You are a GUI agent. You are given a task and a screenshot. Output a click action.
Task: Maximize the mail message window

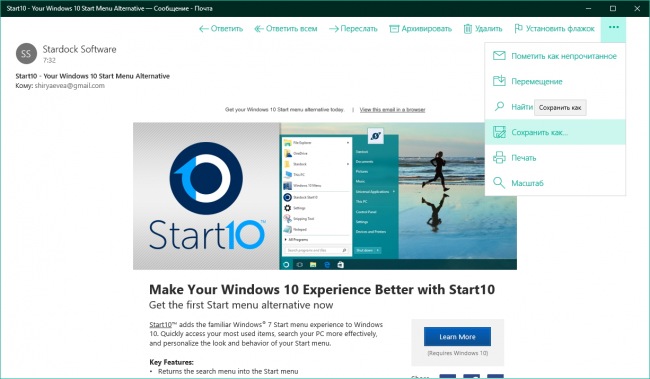click(613, 8)
